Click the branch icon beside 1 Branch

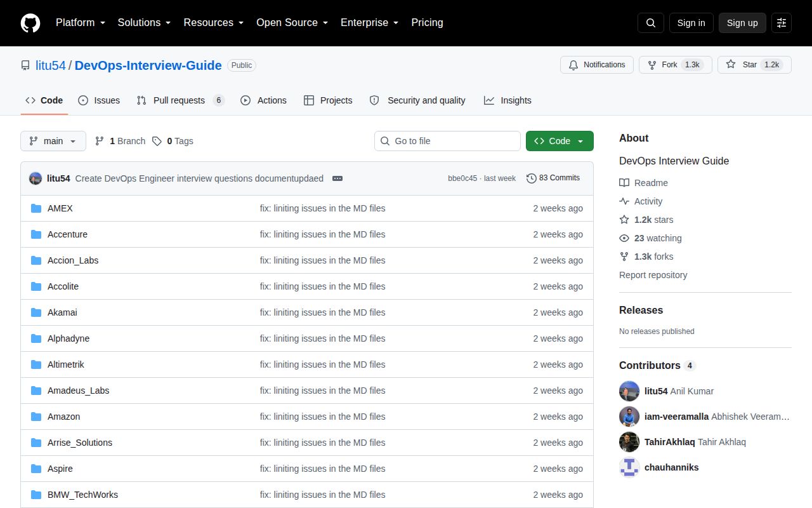click(x=100, y=141)
